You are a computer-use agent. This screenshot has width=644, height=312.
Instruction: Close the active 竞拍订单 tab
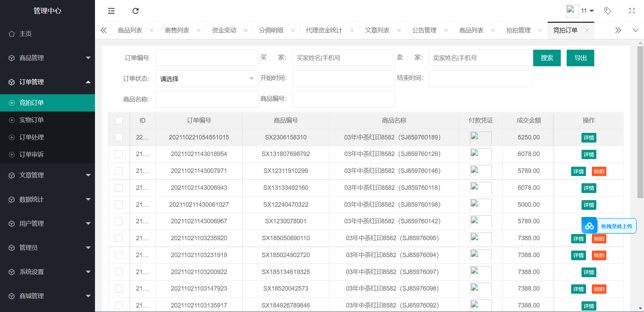[x=587, y=30]
